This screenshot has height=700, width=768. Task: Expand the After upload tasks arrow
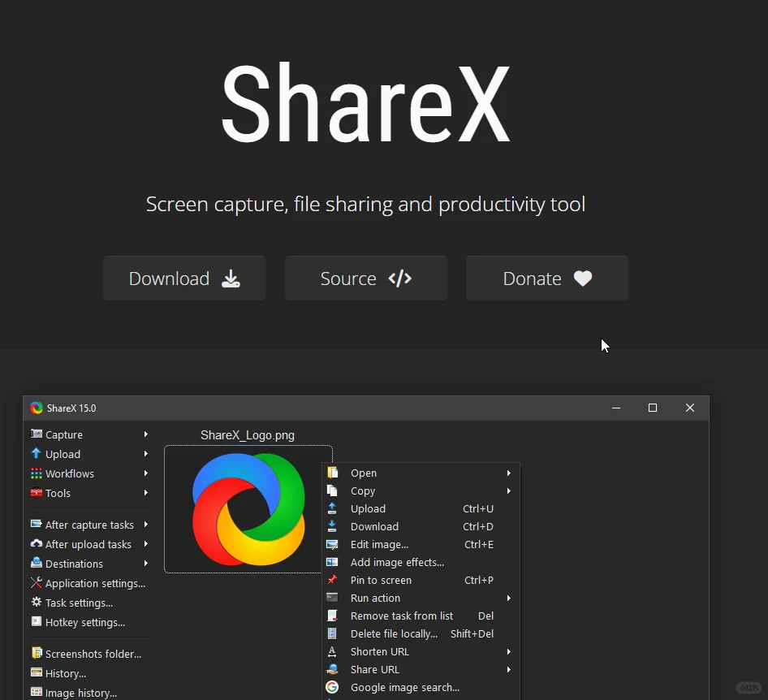coord(146,544)
